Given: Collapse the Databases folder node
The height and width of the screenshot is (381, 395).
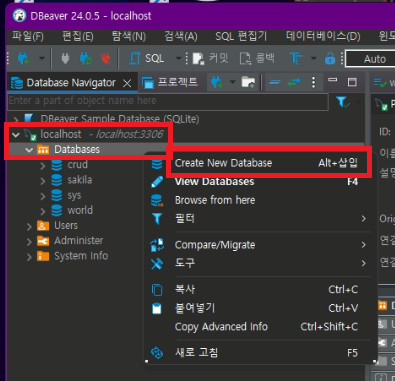Looking at the screenshot, I should [29, 150].
